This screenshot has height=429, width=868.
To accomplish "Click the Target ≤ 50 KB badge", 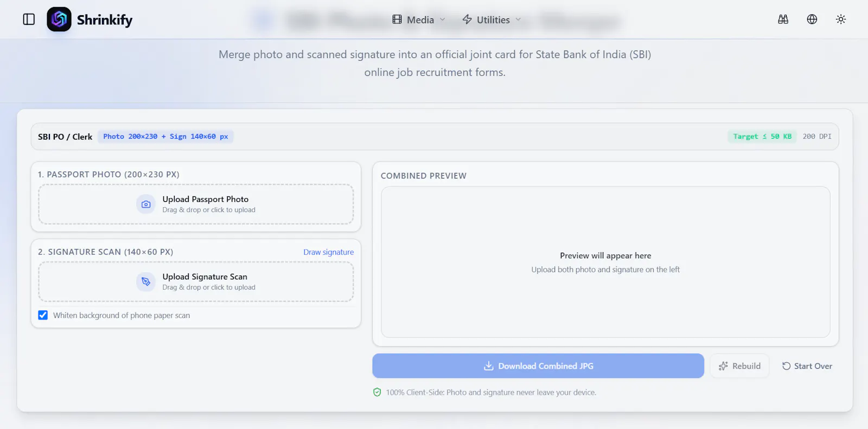I will (762, 137).
